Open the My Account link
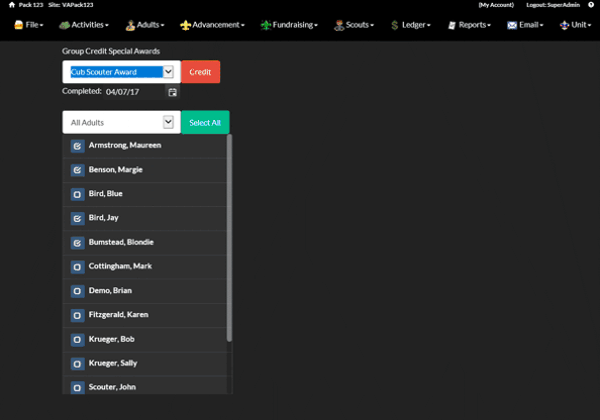The image size is (600, 420). tap(496, 5)
